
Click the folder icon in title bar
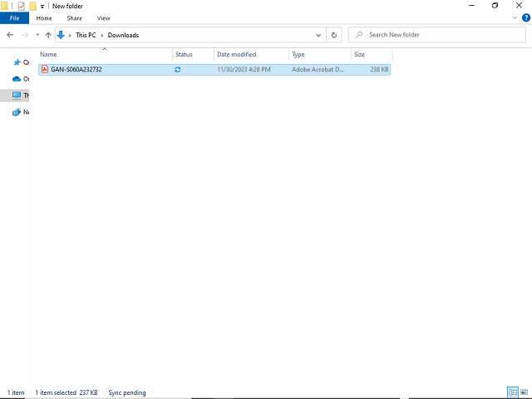(x=4, y=6)
